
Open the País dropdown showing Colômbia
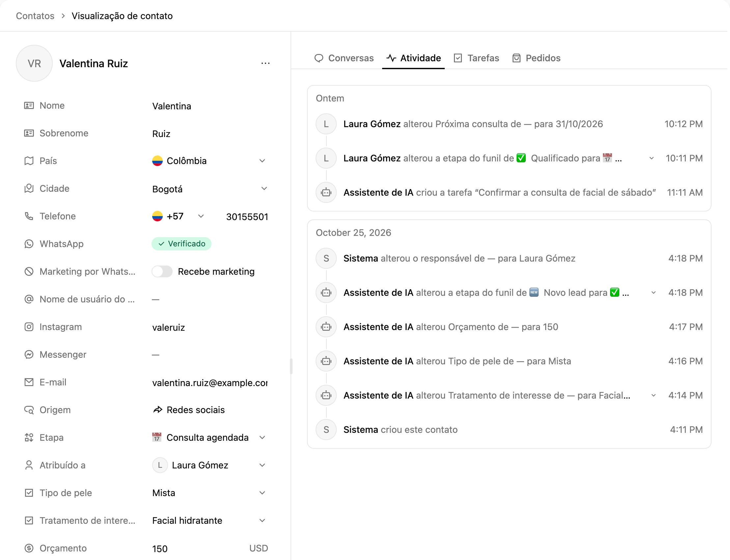point(210,161)
